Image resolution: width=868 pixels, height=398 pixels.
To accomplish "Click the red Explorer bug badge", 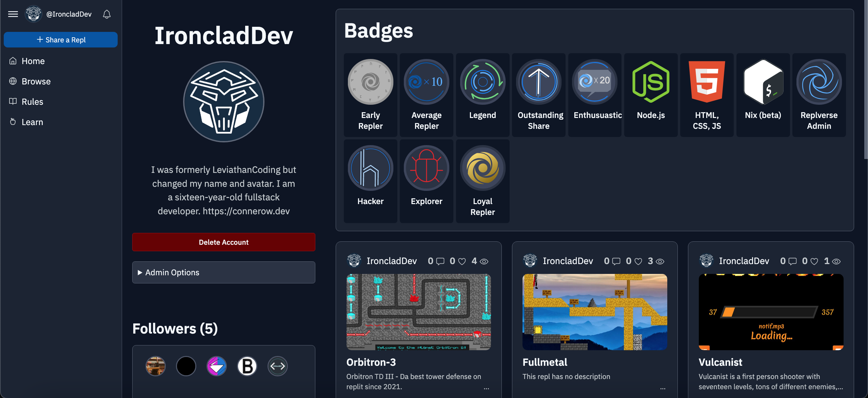I will [427, 168].
